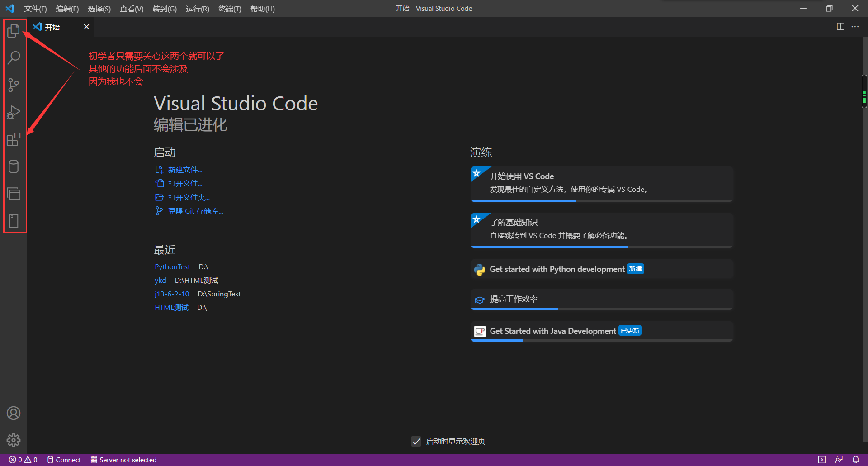The image size is (868, 466).
Task: Open the 文件(F) menu
Action: [x=35, y=9]
